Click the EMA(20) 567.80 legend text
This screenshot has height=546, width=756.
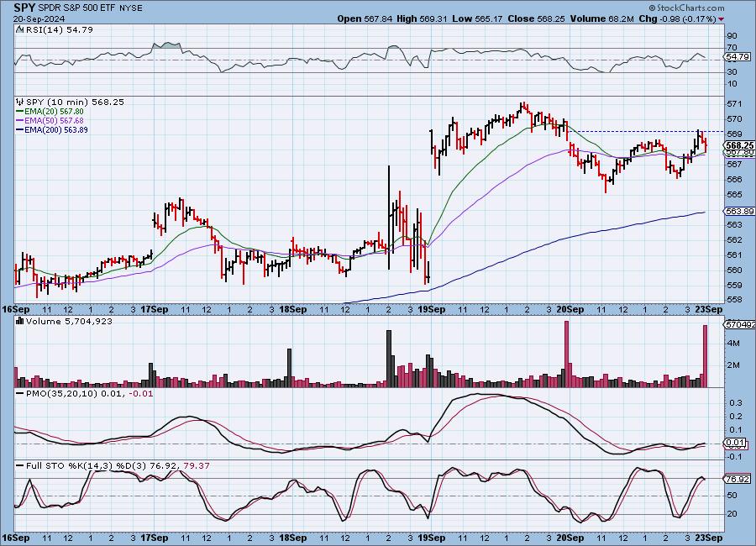(54, 112)
